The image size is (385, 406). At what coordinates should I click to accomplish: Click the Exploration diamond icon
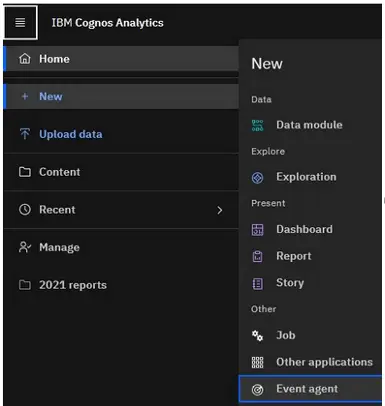point(257,178)
